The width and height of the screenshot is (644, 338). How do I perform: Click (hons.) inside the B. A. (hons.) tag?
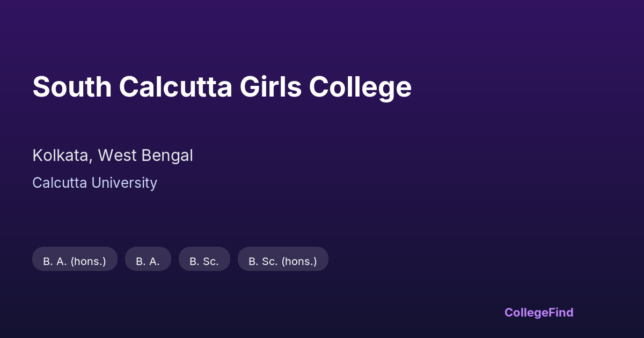pyautogui.click(x=88, y=261)
